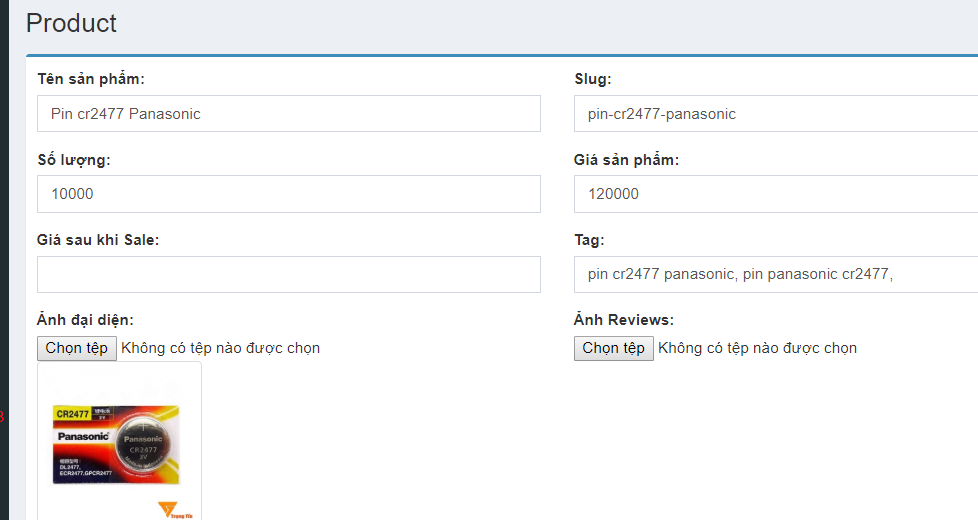This screenshot has width=978, height=520.
Task: Open the Panasonic CR2477 battery thumbnail
Action: coord(119,441)
